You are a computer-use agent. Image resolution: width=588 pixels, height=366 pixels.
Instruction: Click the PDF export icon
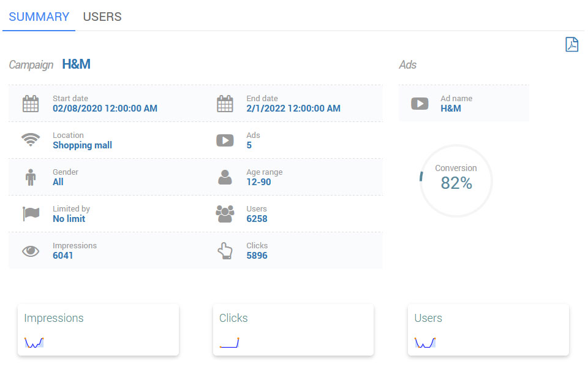(x=571, y=45)
